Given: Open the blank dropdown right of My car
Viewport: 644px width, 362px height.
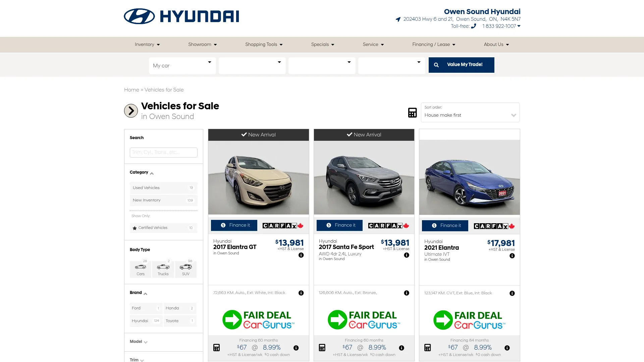Looking at the screenshot, I should pos(252,65).
